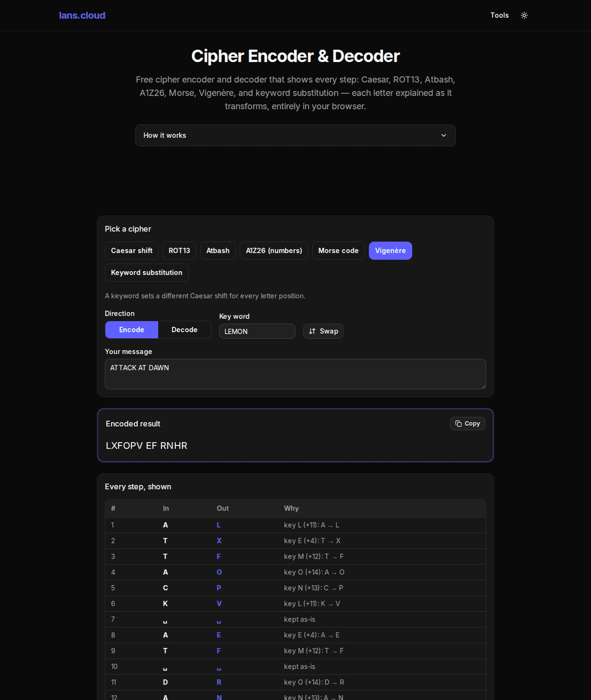The image size is (591, 700).
Task: Click the Out column header
Action: [223, 509]
